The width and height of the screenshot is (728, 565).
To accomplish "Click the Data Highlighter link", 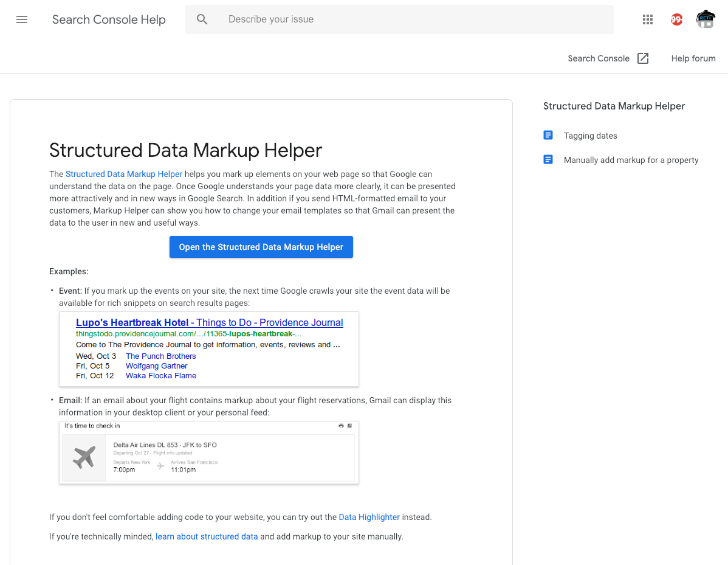I will point(369,517).
